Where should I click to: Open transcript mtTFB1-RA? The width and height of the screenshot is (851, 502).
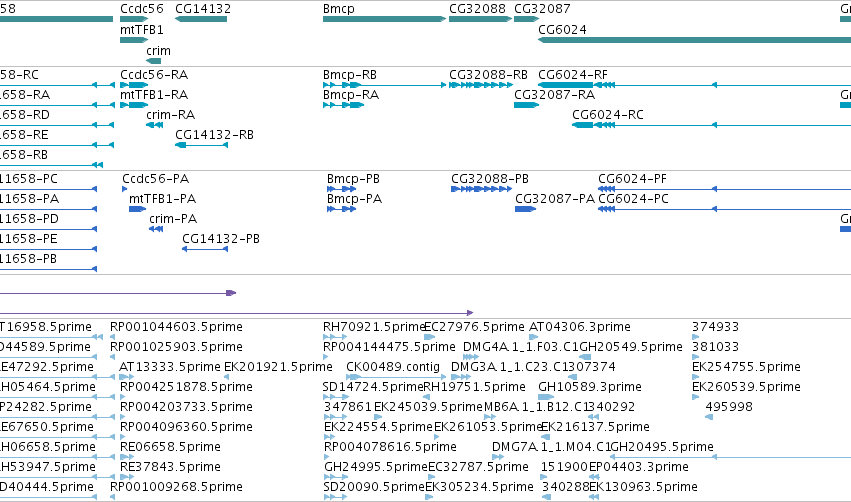(x=154, y=94)
